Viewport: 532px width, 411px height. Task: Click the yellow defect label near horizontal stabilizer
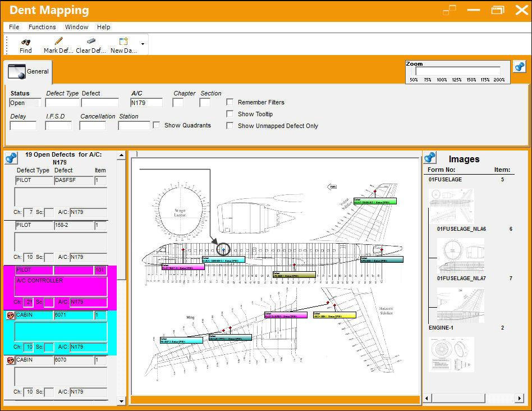pos(334,315)
